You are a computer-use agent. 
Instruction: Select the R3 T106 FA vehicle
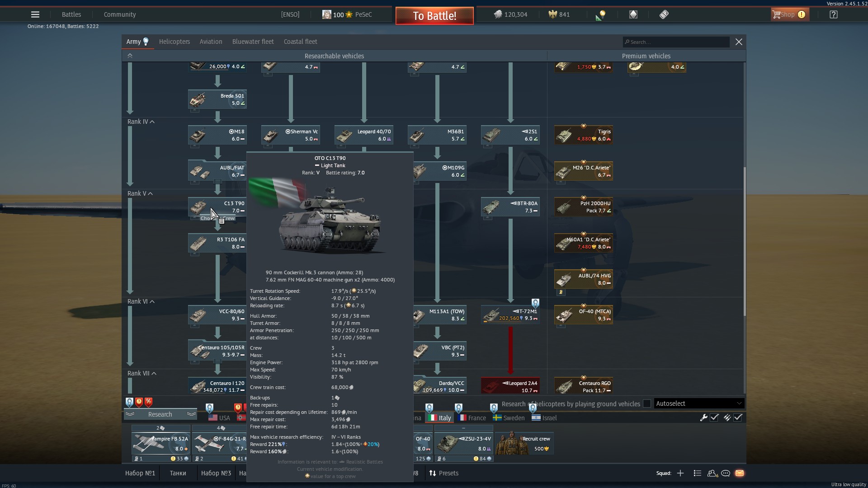click(x=217, y=243)
